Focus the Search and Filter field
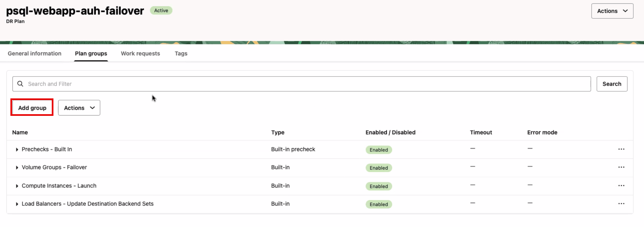This screenshot has height=227, width=644. click(x=303, y=84)
